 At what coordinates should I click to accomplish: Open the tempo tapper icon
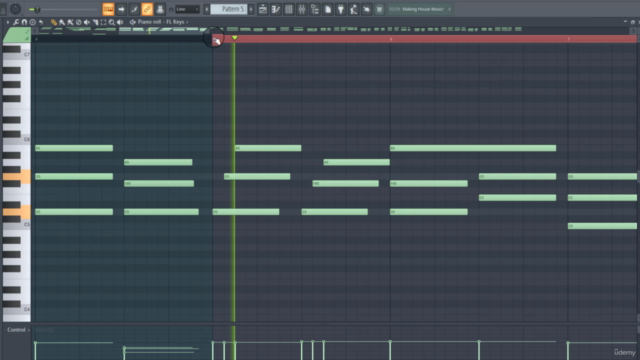coord(353,9)
